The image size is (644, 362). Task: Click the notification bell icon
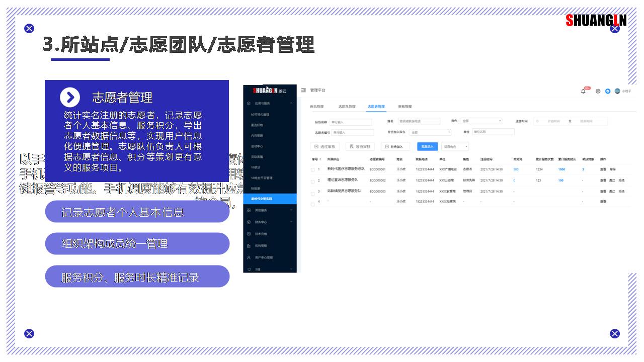tap(583, 91)
